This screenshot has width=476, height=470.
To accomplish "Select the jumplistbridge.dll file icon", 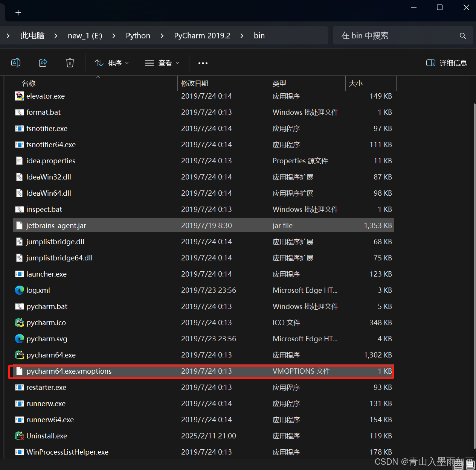I will [x=20, y=242].
